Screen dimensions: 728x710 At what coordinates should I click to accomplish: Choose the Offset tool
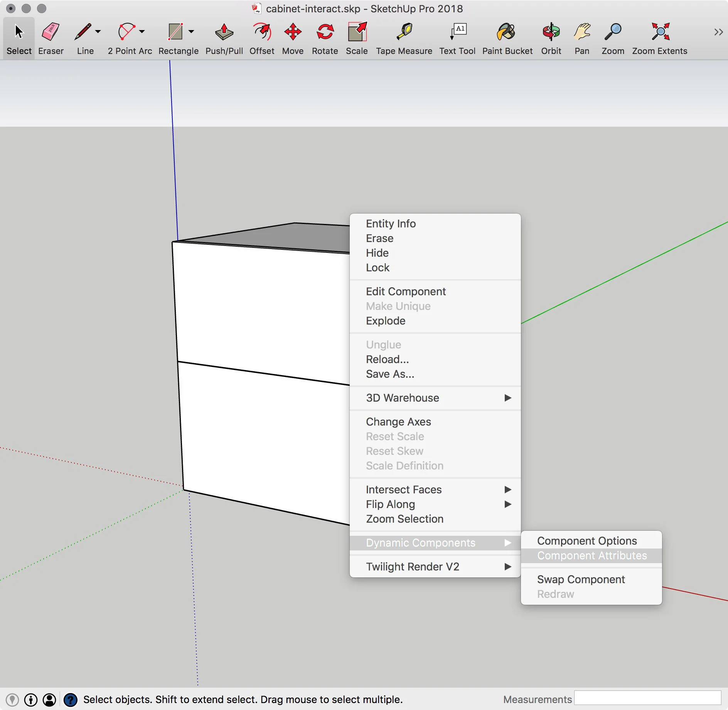click(x=262, y=38)
